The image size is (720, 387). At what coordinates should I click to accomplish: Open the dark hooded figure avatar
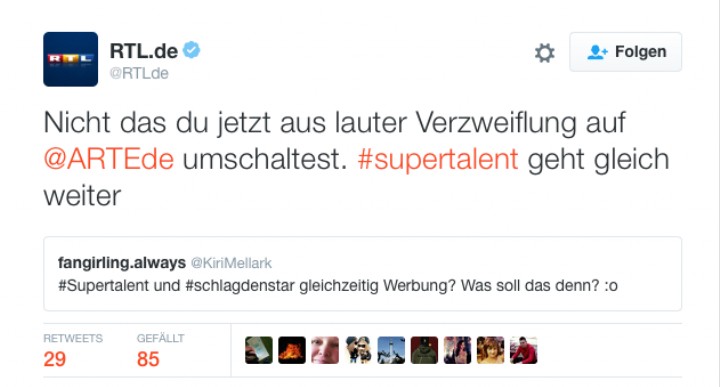pyautogui.click(x=424, y=350)
